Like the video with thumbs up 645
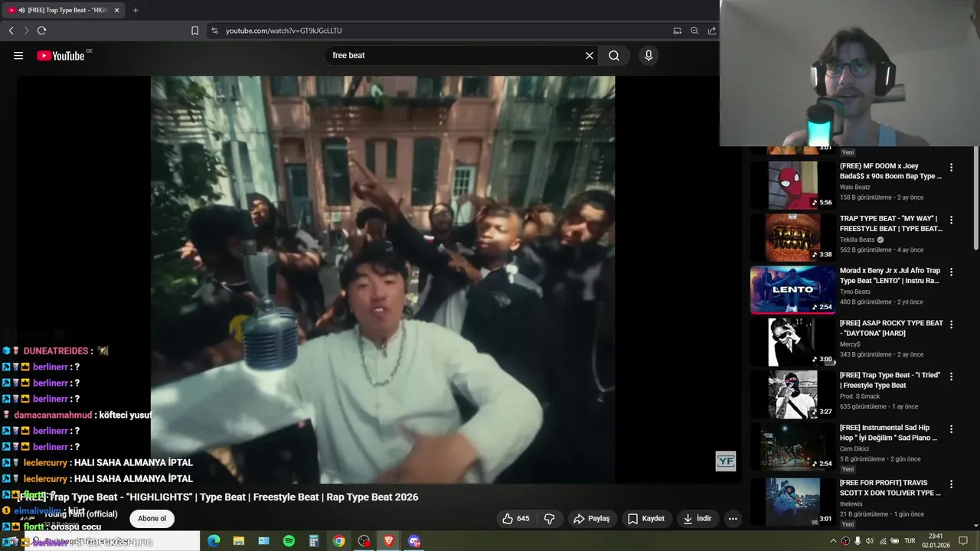This screenshot has height=551, width=980. click(x=516, y=518)
